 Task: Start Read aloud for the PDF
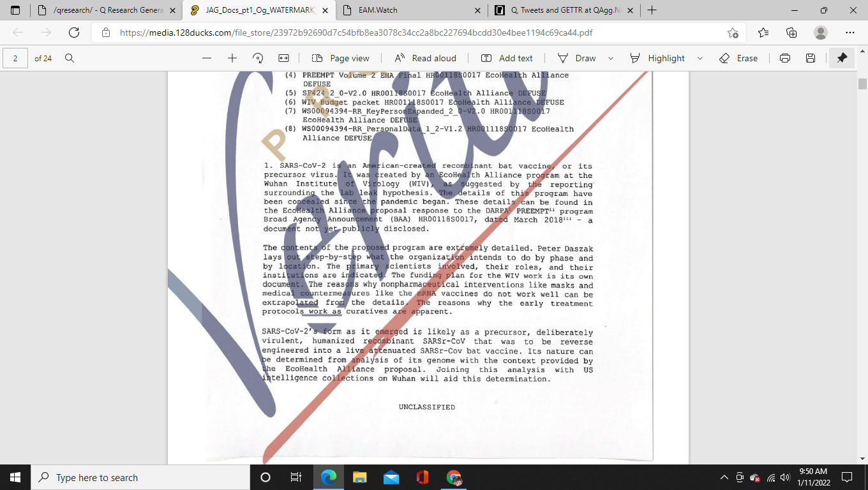point(425,58)
